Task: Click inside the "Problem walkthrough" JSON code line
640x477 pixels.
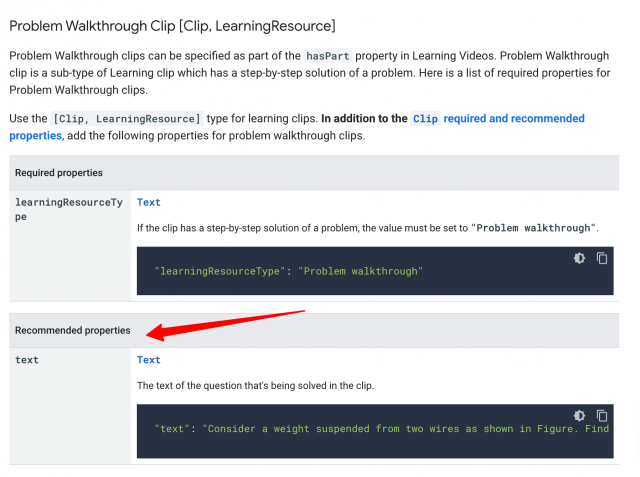Action: (x=289, y=271)
